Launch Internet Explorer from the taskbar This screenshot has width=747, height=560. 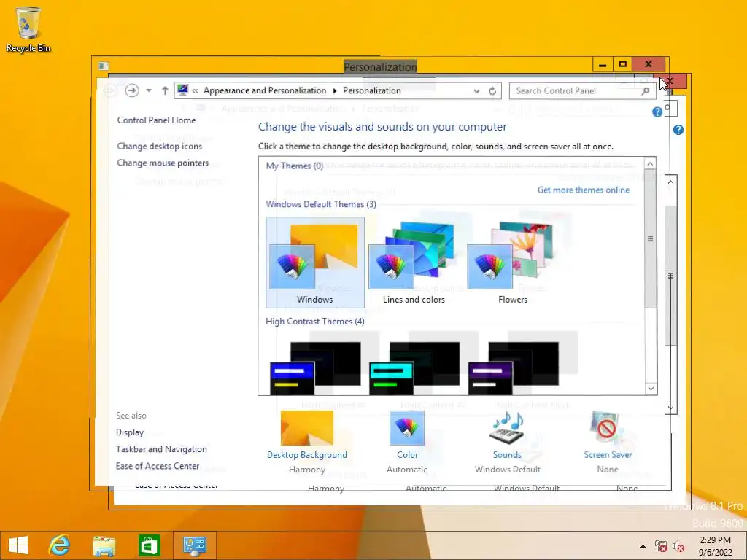(x=60, y=545)
